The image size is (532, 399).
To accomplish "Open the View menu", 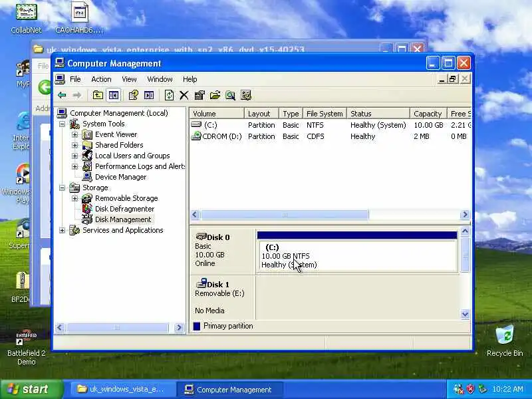I will click(129, 79).
